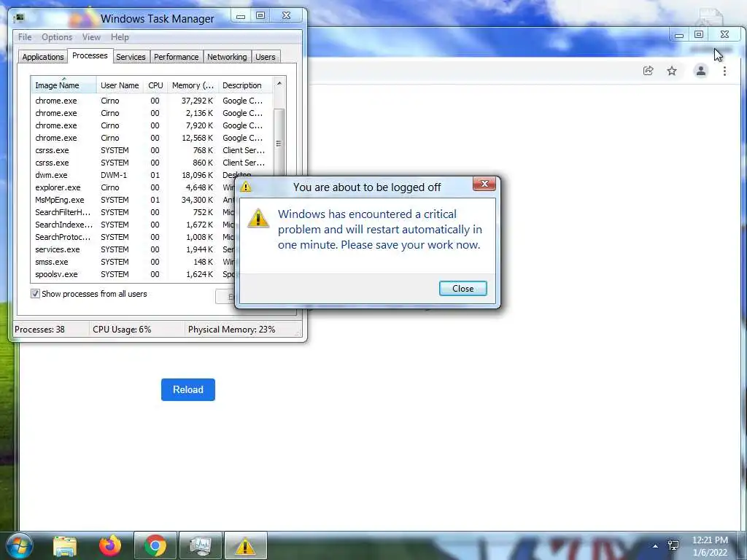
Task: Click the network tray icon
Action: pyautogui.click(x=673, y=545)
